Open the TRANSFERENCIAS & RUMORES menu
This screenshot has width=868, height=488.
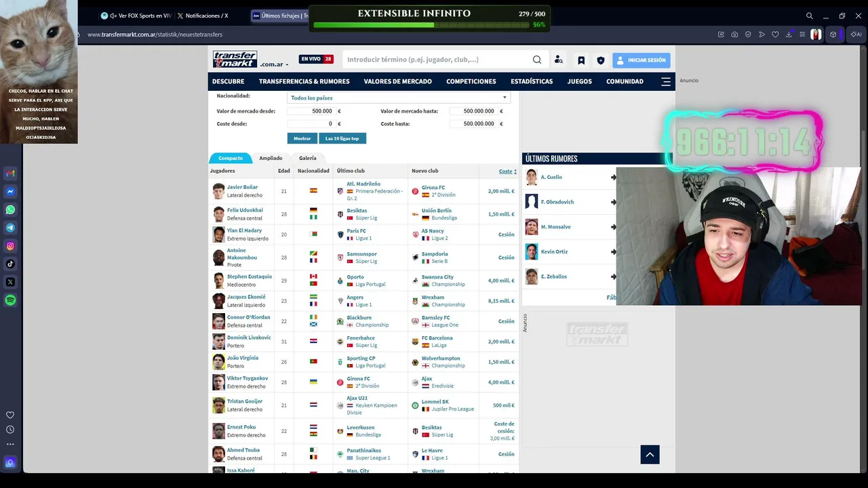pos(304,81)
